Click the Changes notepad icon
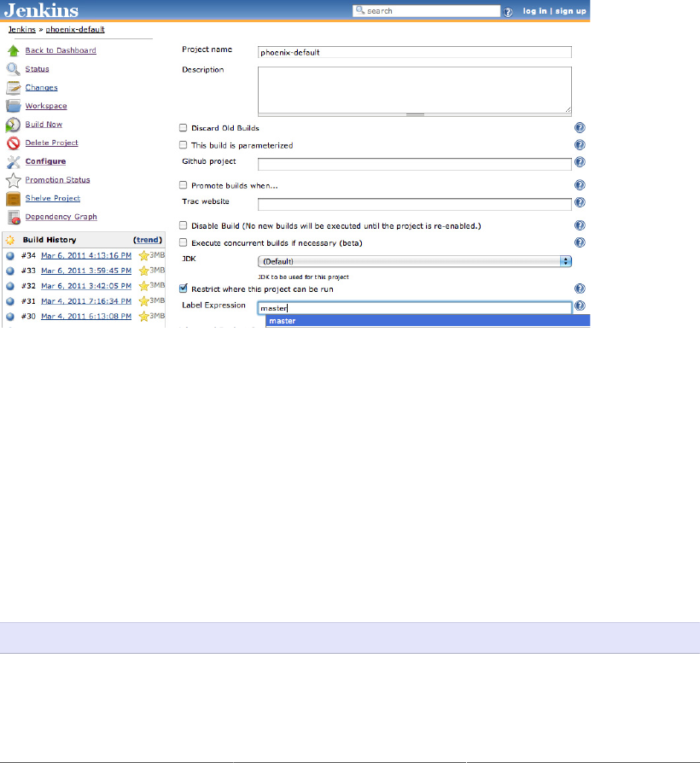 [x=13, y=88]
